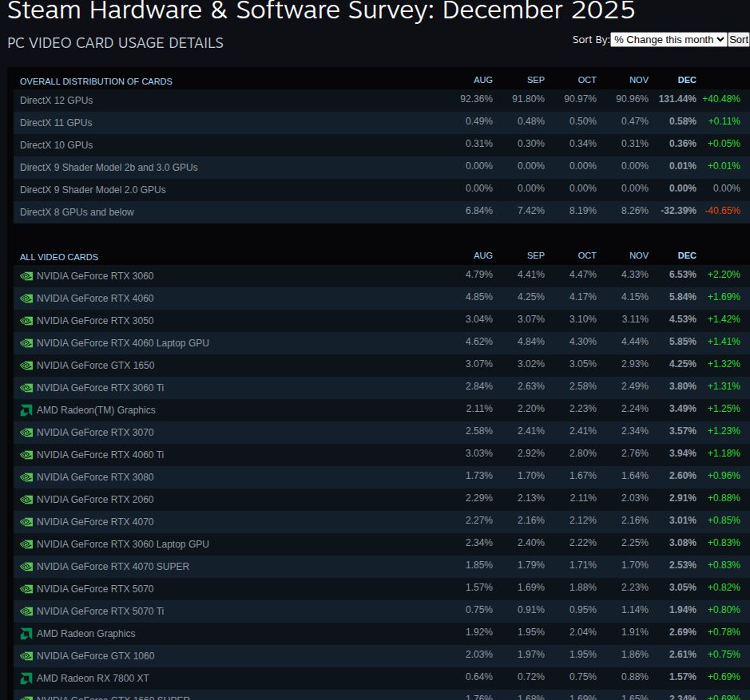
Task: Select DirectX 8 GPUs and below label
Action: [x=77, y=212]
